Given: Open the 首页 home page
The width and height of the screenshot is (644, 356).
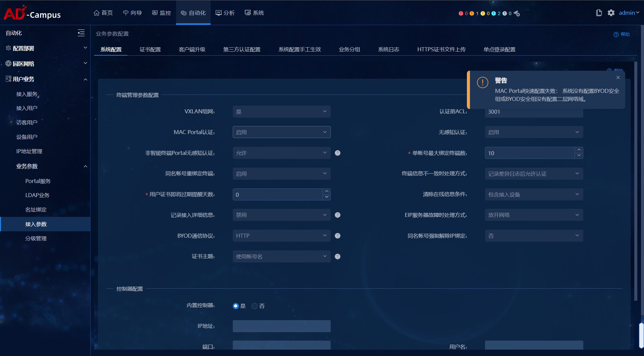Looking at the screenshot, I should (x=103, y=13).
